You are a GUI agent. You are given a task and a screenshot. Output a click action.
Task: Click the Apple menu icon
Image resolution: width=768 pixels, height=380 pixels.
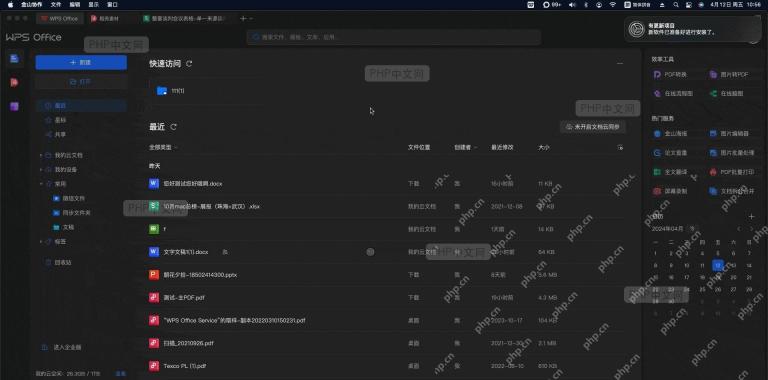coord(11,4)
